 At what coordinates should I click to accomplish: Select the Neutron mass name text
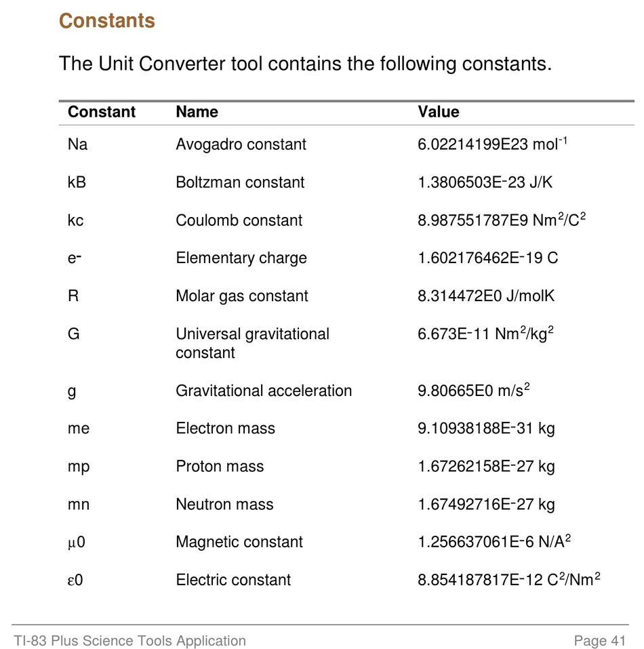224,504
